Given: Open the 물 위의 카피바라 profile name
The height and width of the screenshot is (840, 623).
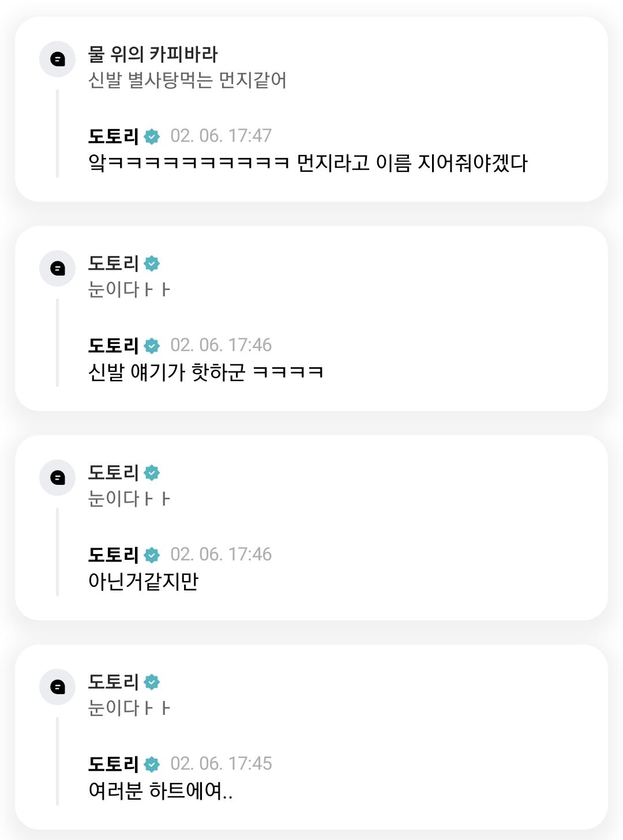Looking at the screenshot, I should (153, 54).
